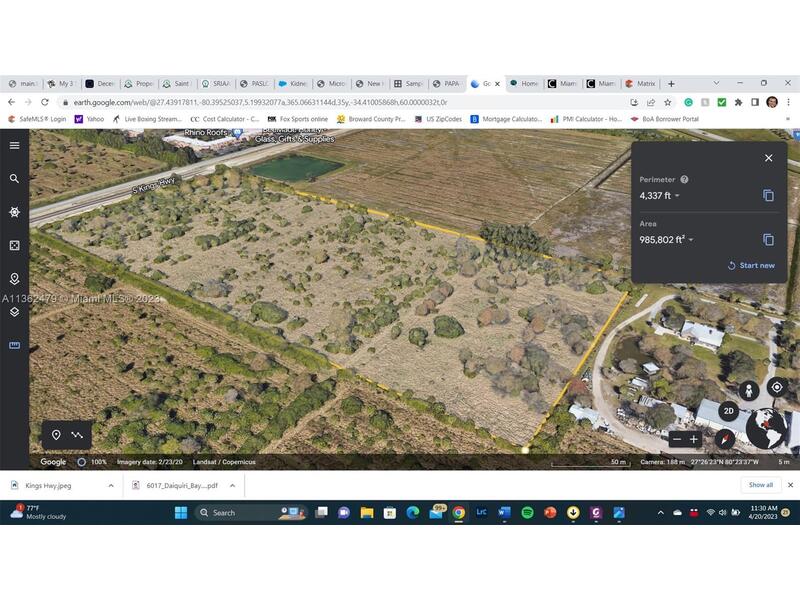Click Show all downloads

click(760, 485)
